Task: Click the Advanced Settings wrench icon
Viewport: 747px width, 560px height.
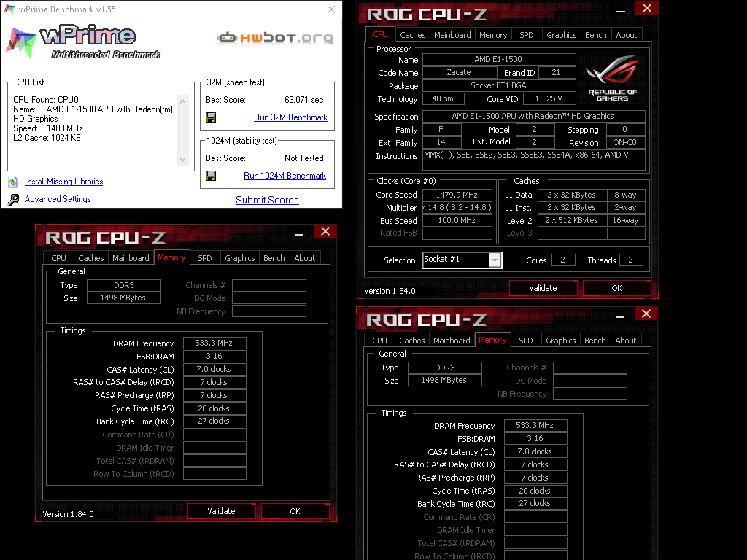Action: tap(13, 199)
